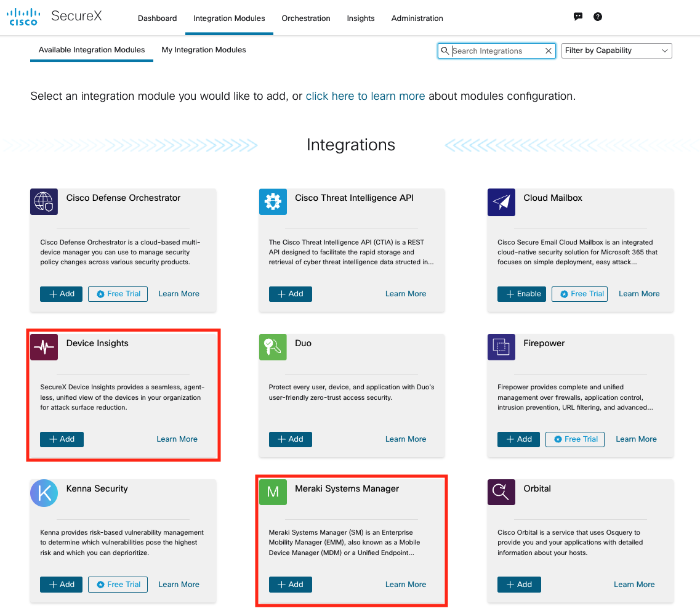Learn More about Cisco Defense Orchestrator

pyautogui.click(x=179, y=294)
